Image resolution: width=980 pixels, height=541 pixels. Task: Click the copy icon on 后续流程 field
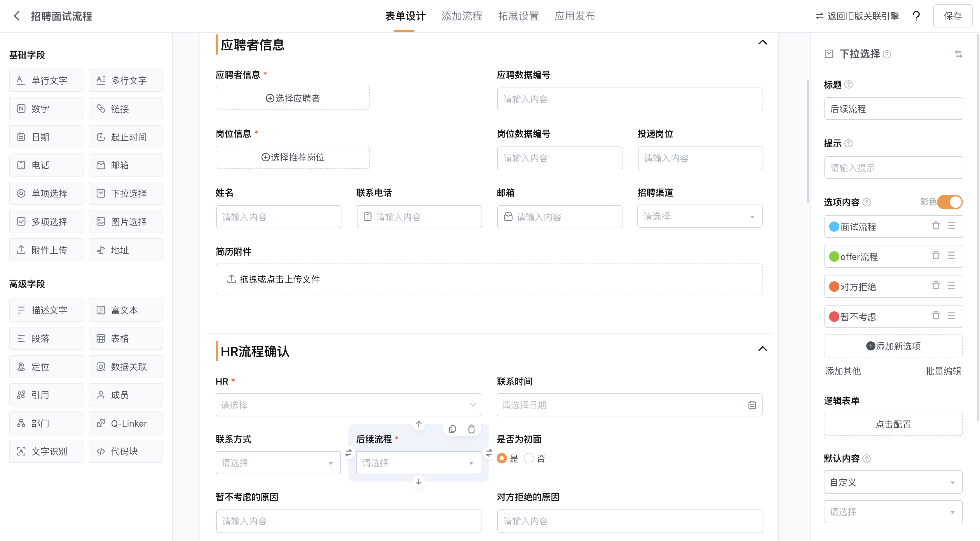pos(452,429)
